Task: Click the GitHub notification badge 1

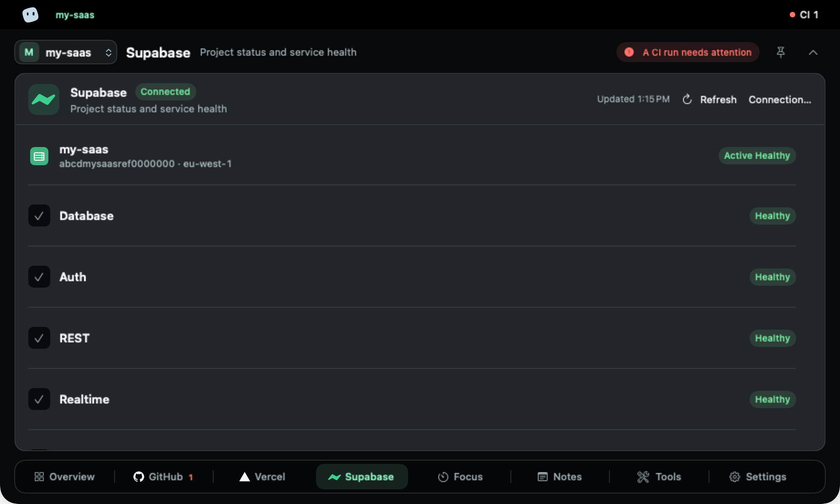Action: click(191, 477)
